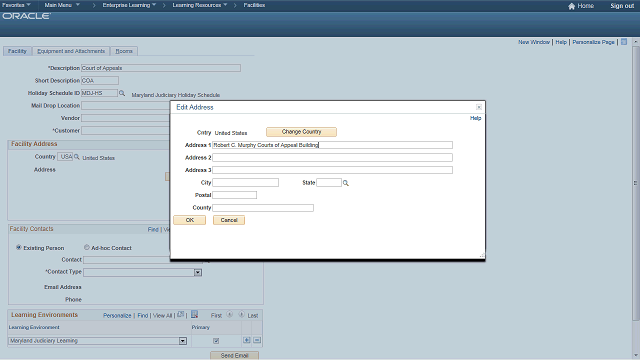Image resolution: width=640 pixels, height=360 pixels.
Task: Open State lookup magnifier in Edit Address
Action: coord(346,183)
